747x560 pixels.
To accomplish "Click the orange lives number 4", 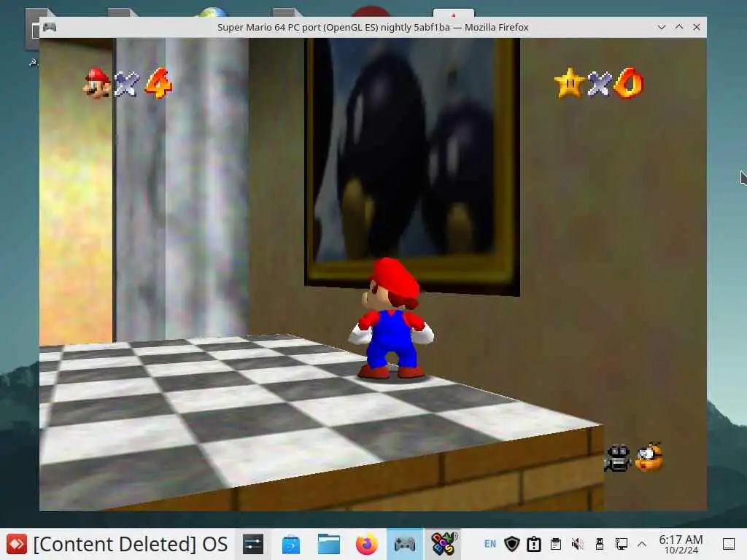I will [x=158, y=83].
